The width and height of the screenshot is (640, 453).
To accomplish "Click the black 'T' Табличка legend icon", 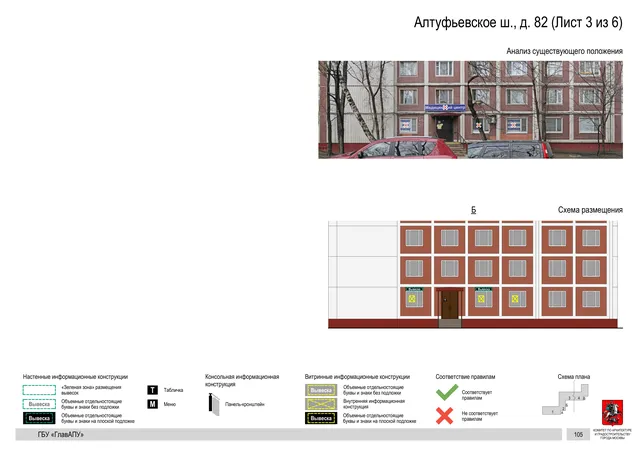I will point(152,390).
